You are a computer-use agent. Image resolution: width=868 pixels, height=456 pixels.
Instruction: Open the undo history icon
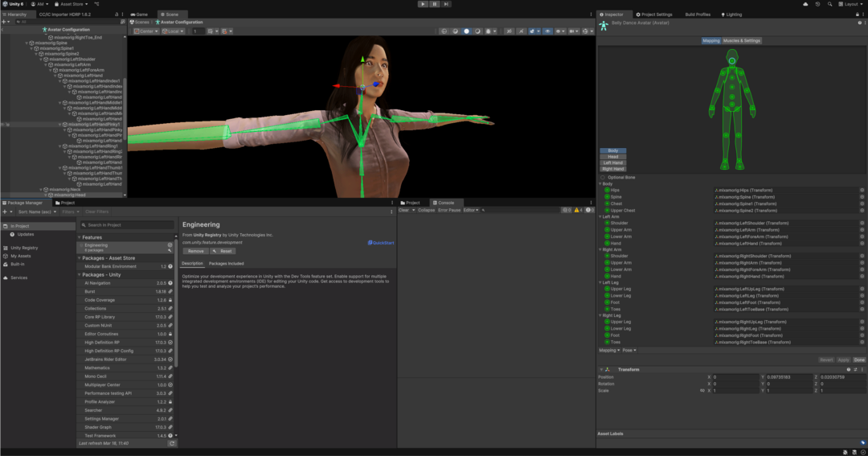(x=817, y=4)
